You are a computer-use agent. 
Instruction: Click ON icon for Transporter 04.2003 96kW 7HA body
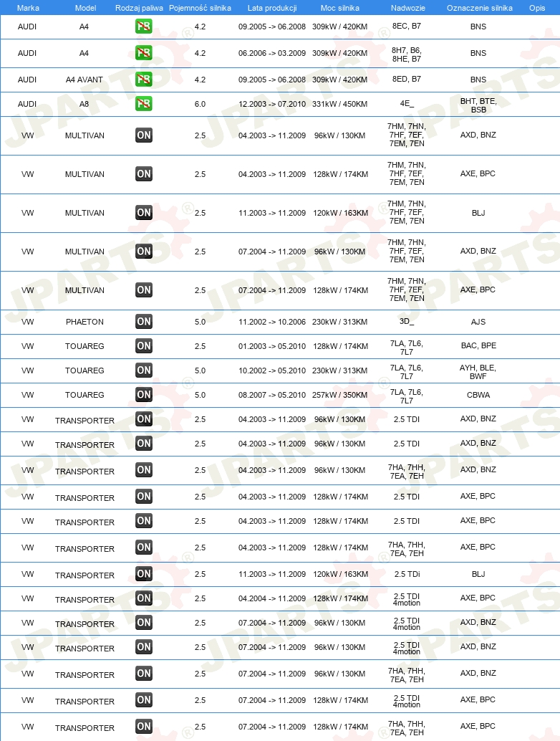[143, 470]
